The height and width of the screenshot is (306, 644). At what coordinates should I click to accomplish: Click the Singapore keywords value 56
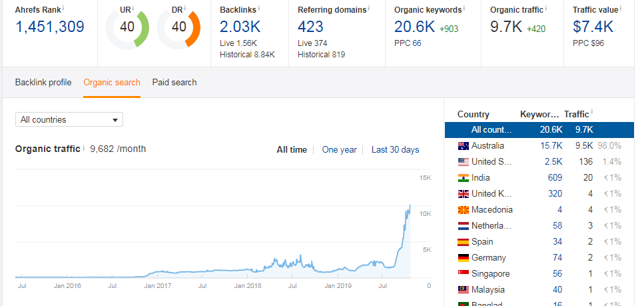pos(557,273)
